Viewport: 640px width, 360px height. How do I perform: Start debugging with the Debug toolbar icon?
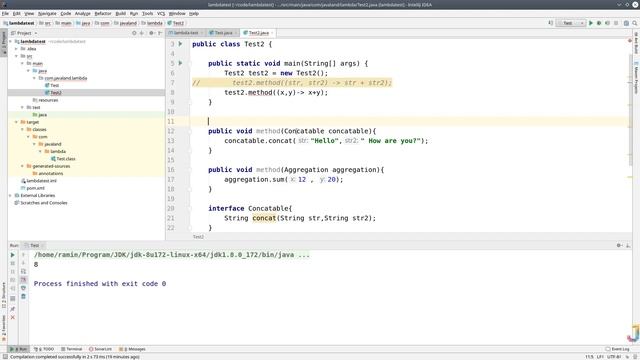[599, 23]
